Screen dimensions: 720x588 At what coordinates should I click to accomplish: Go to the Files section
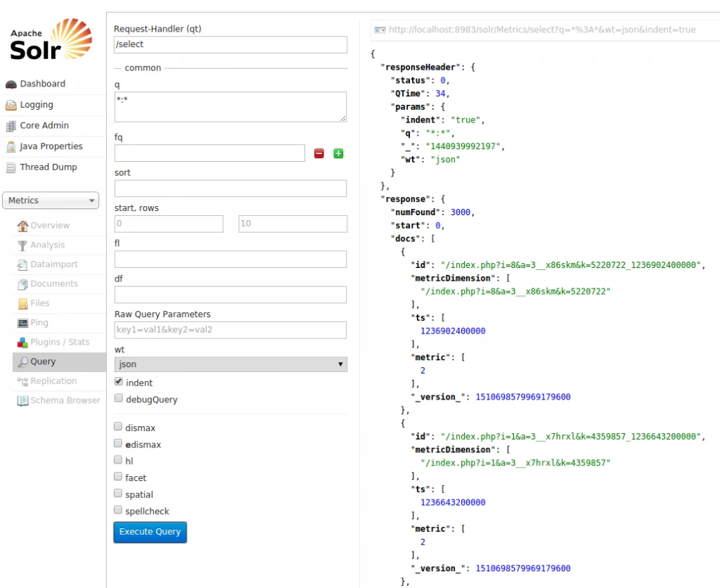(x=40, y=303)
